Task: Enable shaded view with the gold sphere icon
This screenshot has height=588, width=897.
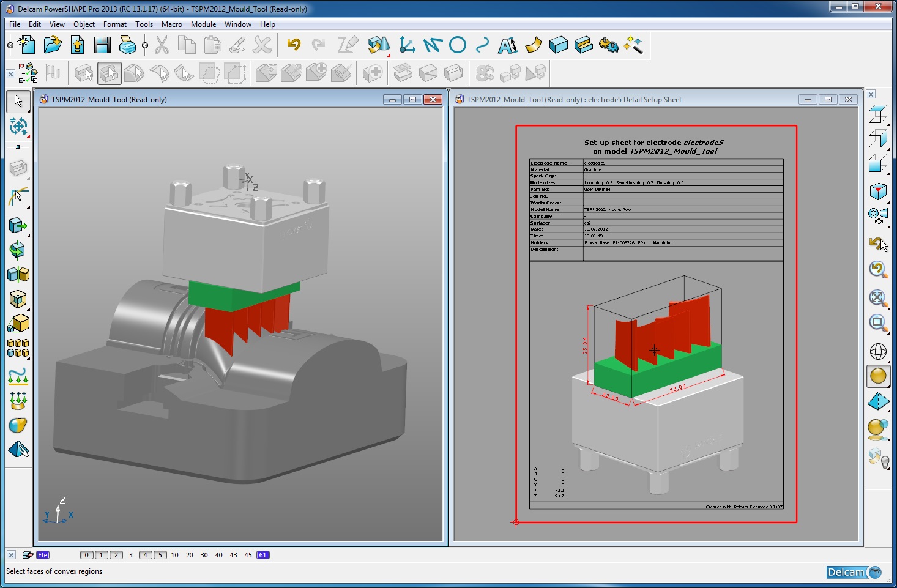Action: [x=877, y=376]
